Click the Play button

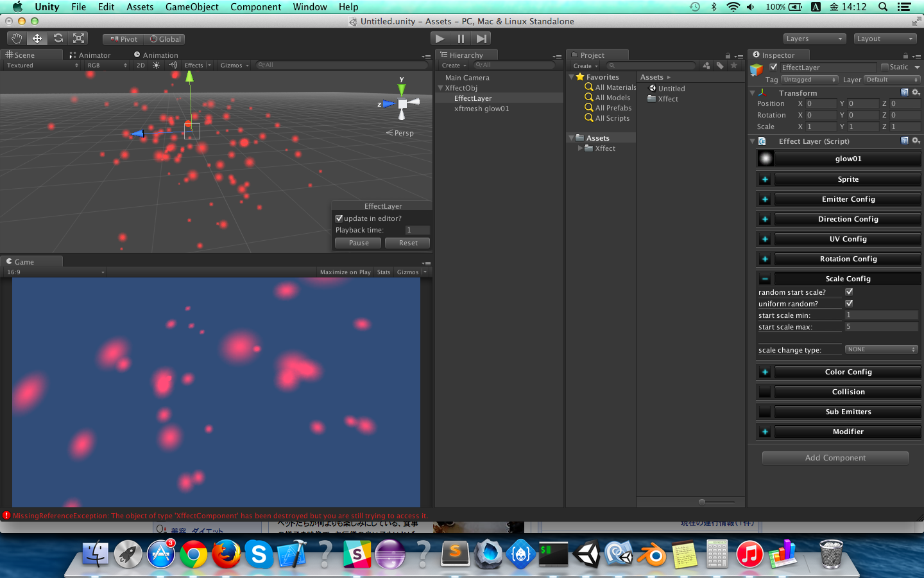point(440,39)
